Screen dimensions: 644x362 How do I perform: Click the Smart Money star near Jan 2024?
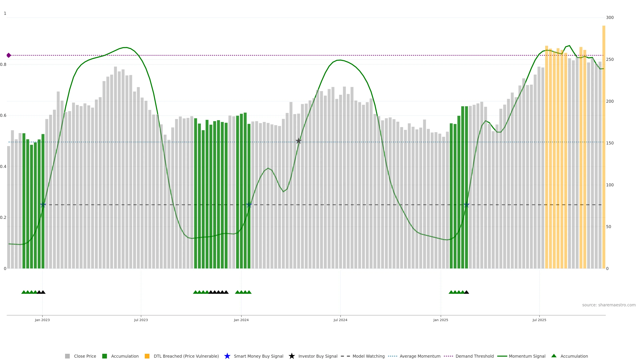click(249, 205)
